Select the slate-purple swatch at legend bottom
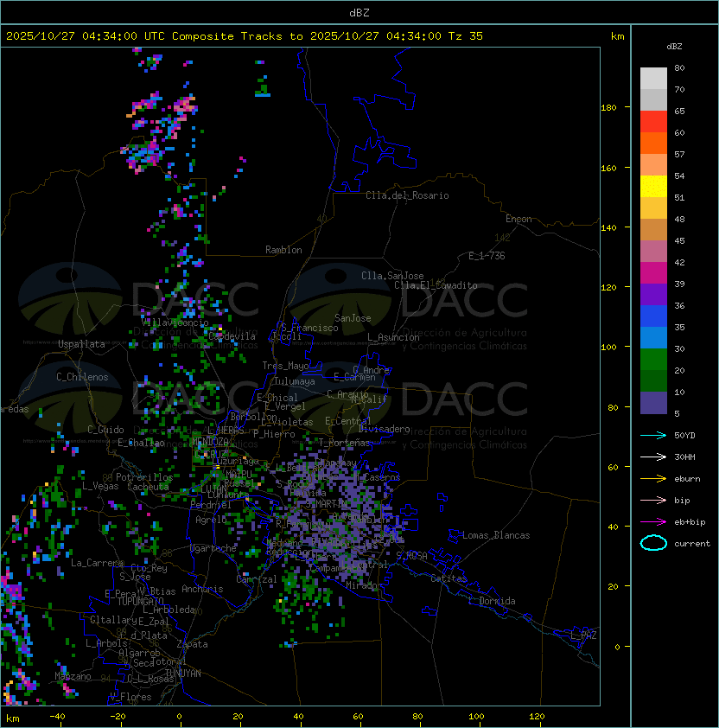 click(653, 403)
